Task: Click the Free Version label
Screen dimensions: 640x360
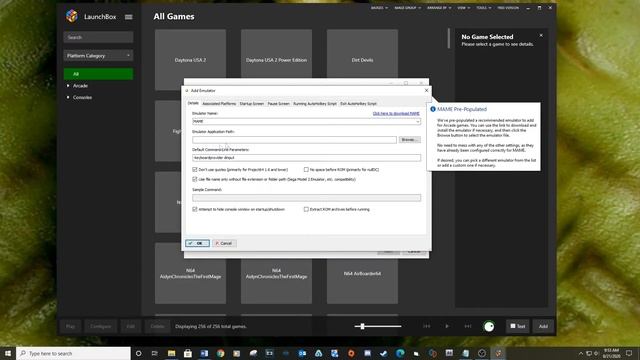Action: tap(508, 8)
